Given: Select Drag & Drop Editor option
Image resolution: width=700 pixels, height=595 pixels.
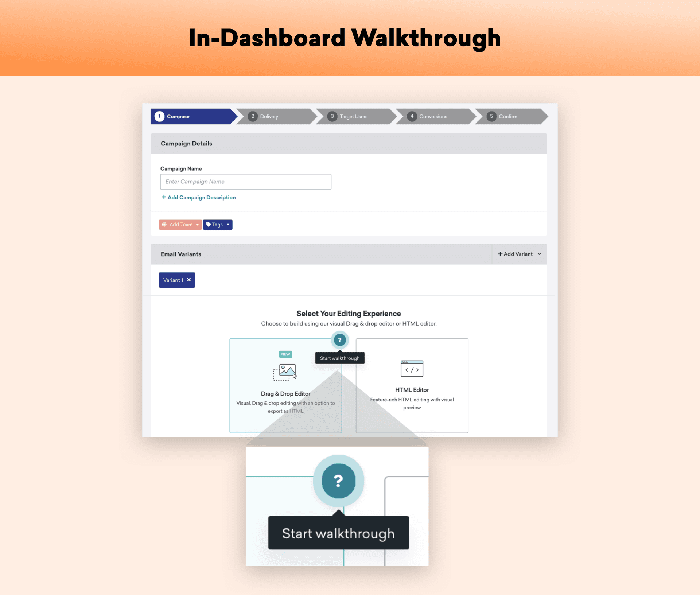Looking at the screenshot, I should [x=285, y=384].
